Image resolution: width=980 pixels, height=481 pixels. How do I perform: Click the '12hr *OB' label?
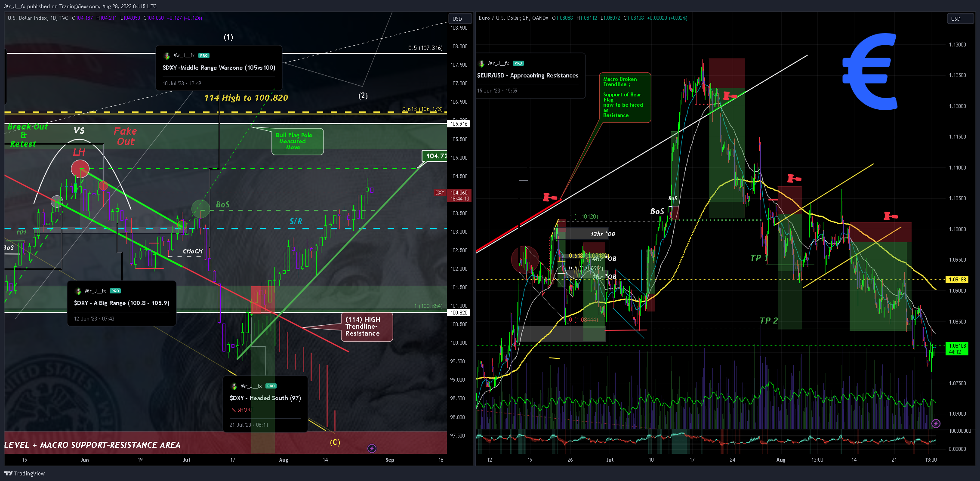(603, 234)
